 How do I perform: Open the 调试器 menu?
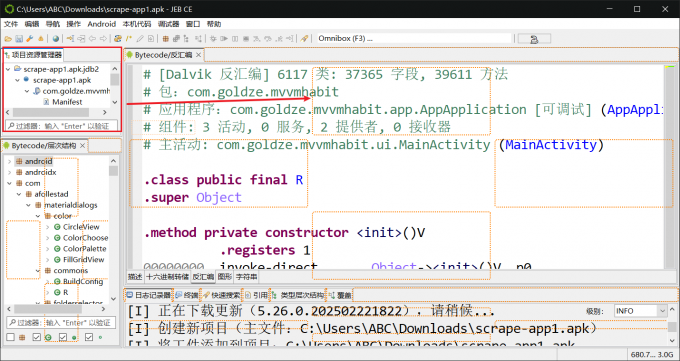(x=168, y=24)
